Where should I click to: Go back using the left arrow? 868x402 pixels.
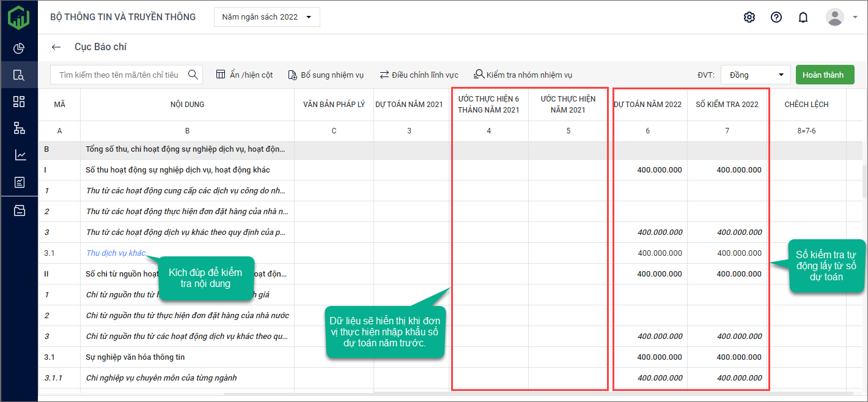[56, 47]
